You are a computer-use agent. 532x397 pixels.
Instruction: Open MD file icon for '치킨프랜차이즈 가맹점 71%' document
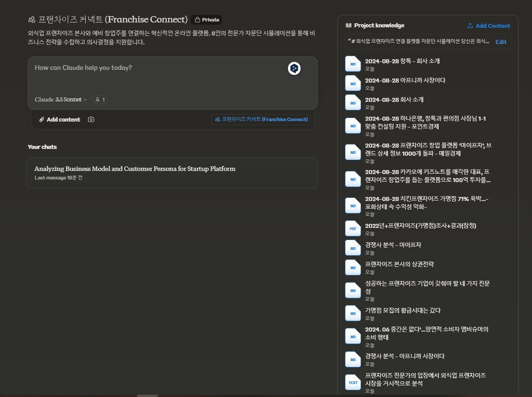point(353,205)
